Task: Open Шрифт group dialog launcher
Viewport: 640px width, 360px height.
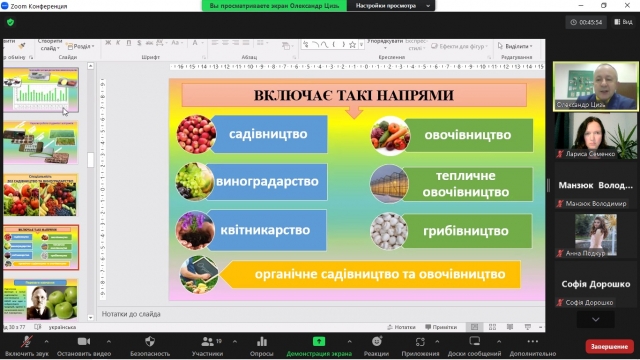Action: pyautogui.click(x=204, y=57)
